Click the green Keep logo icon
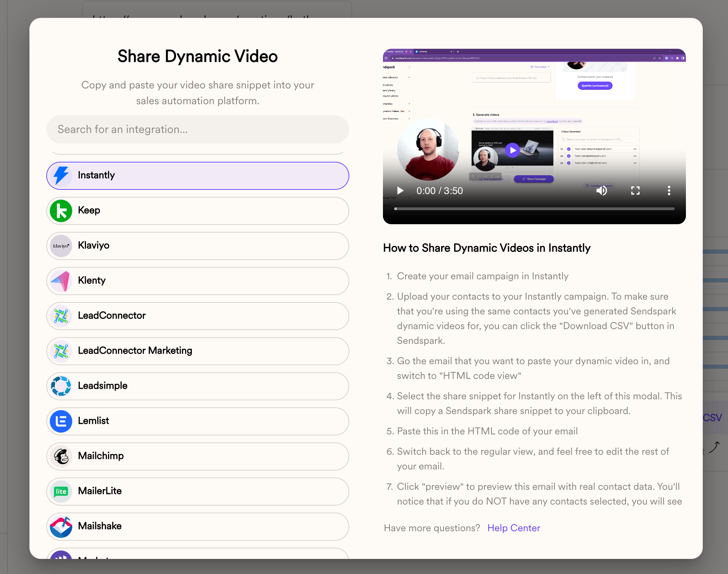728x574 pixels. [x=61, y=211]
